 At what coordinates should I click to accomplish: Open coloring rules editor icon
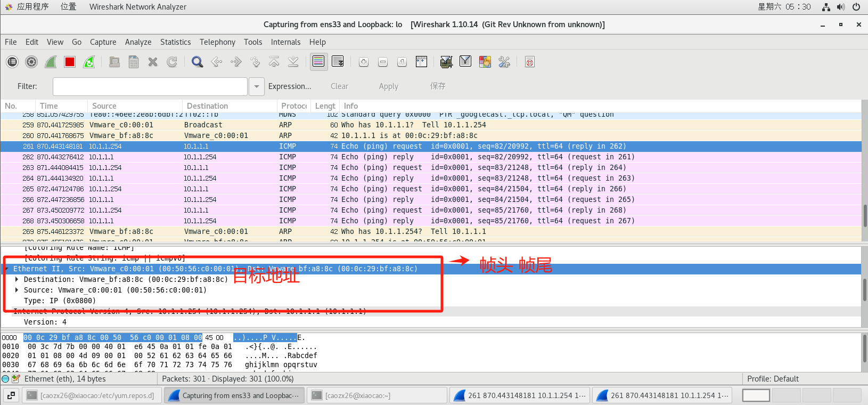coord(485,62)
